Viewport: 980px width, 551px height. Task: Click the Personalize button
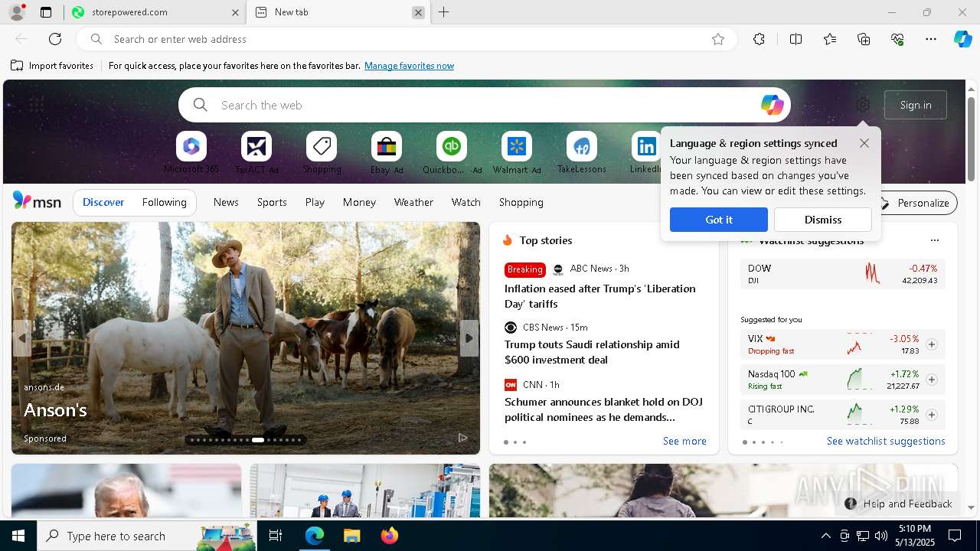[916, 203]
